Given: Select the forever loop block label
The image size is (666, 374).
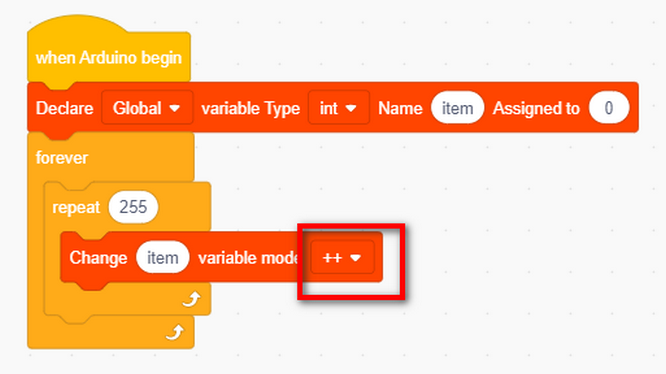Looking at the screenshot, I should click(x=62, y=158).
